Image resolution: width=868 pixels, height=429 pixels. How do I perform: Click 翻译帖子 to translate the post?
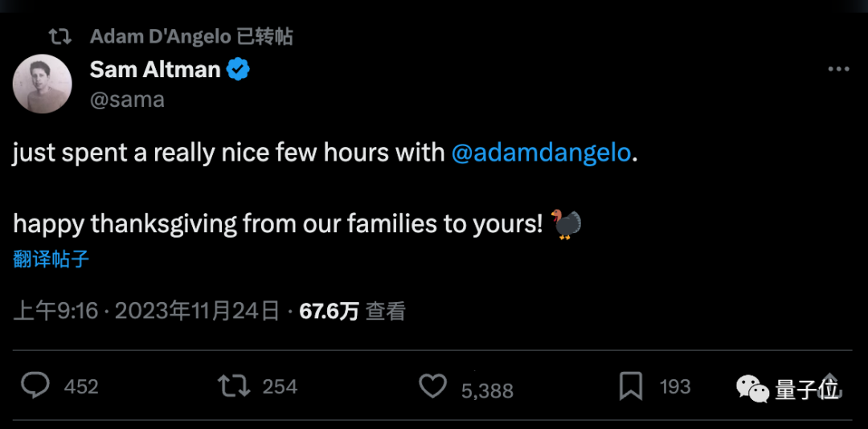51,259
